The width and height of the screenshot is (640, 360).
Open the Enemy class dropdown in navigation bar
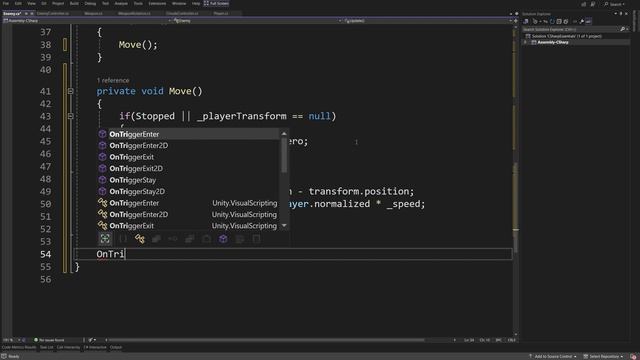(x=257, y=20)
